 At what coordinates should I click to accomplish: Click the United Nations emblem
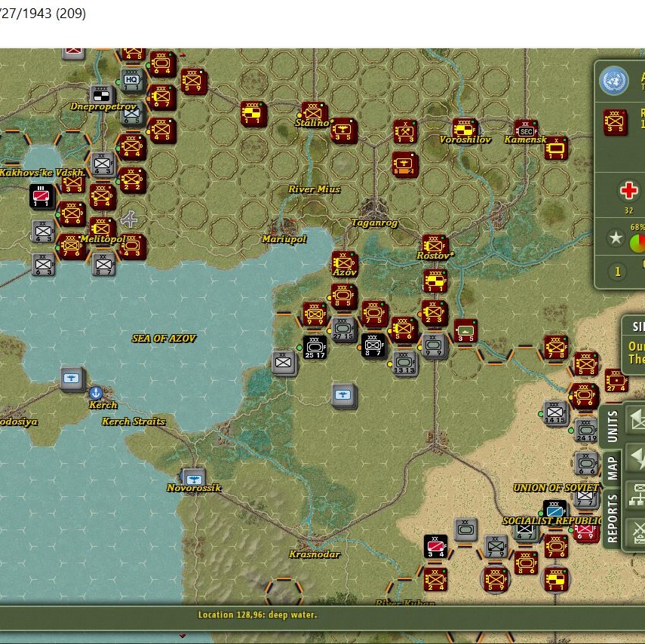(614, 81)
